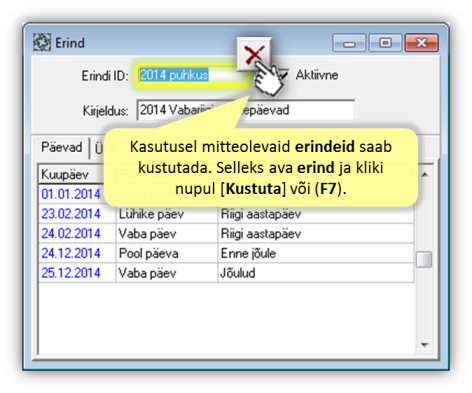Click the Enne jõule cell
This screenshot has height=393, width=472.
pos(316,253)
